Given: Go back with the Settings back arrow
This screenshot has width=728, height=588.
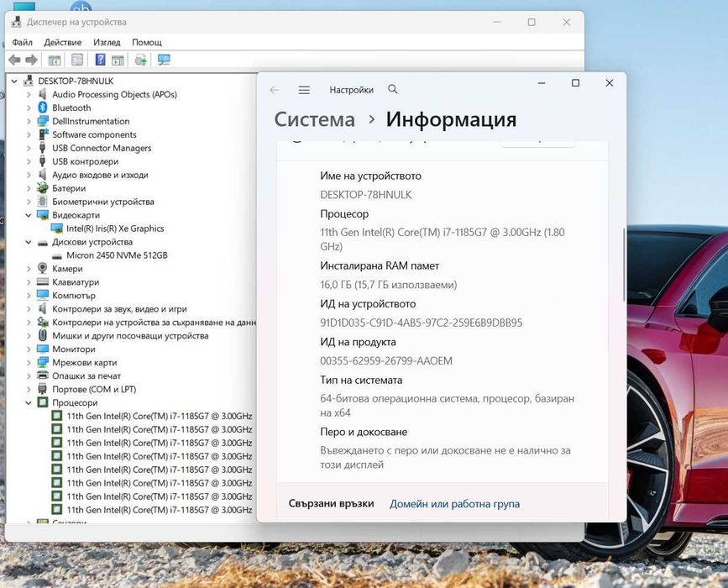Looking at the screenshot, I should [275, 90].
